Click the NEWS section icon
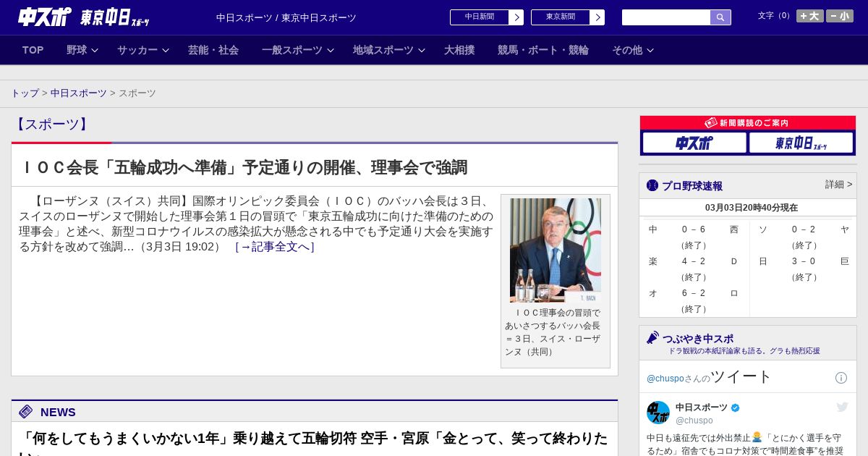Screen dimensions: 868x456 [26, 412]
